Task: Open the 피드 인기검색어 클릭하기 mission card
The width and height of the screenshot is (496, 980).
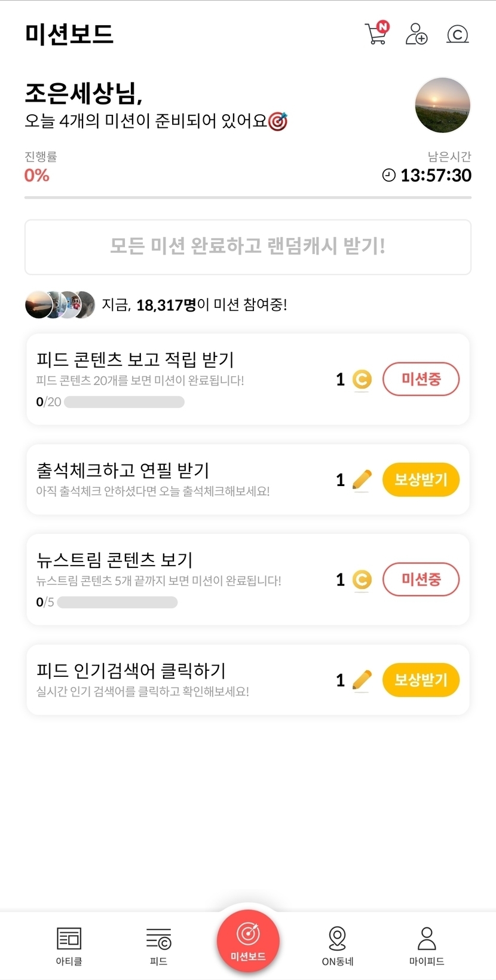Action: [x=179, y=680]
